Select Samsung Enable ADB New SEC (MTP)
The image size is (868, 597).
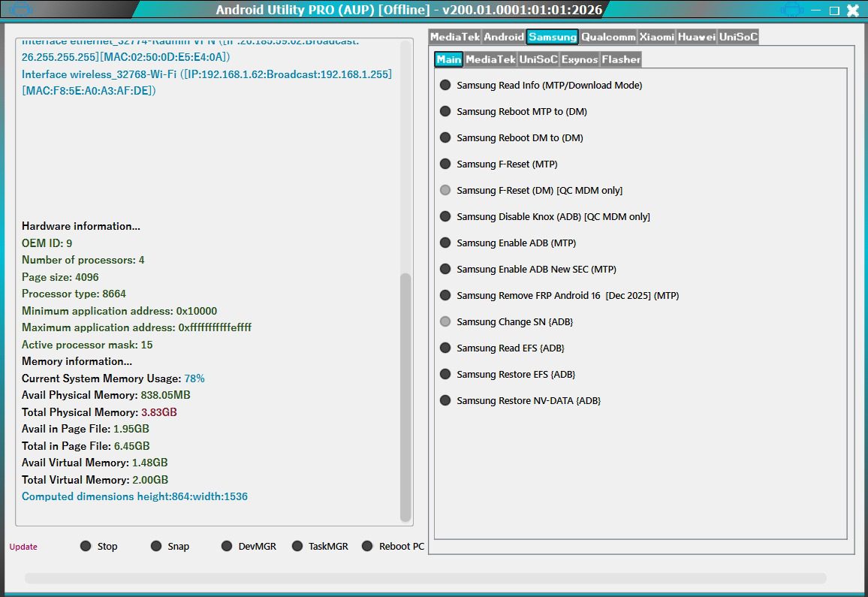528,269
